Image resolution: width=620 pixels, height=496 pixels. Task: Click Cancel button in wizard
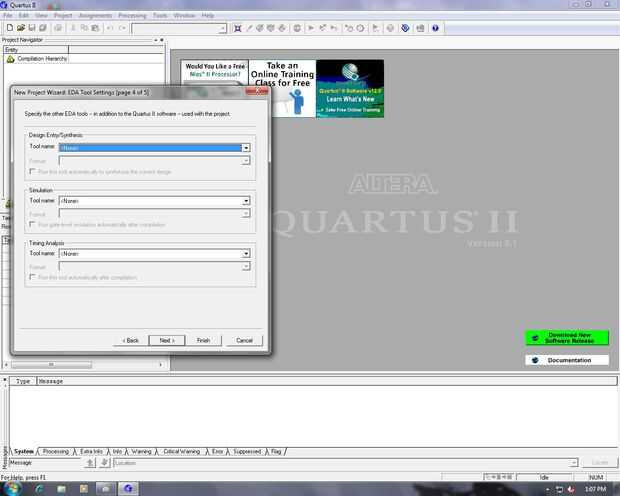click(x=244, y=340)
